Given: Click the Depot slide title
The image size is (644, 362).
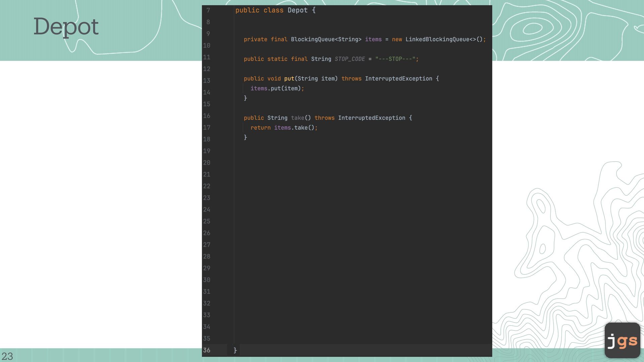Looking at the screenshot, I should tap(66, 26).
